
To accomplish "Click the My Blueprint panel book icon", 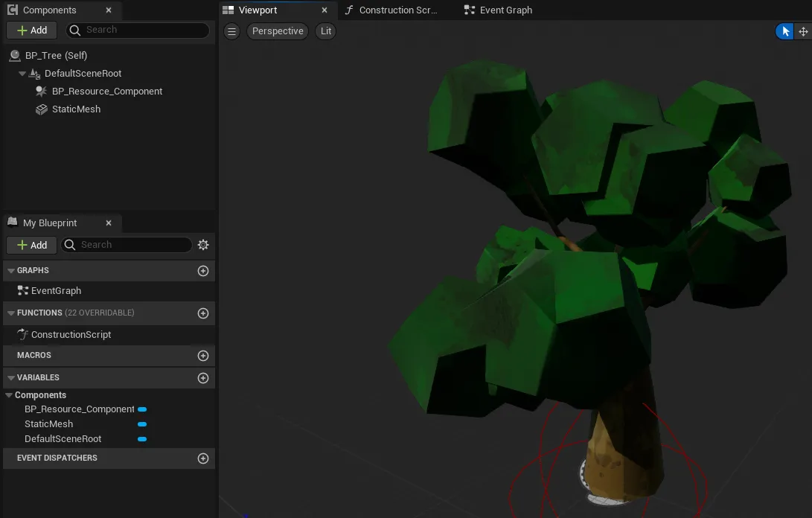I will point(13,223).
